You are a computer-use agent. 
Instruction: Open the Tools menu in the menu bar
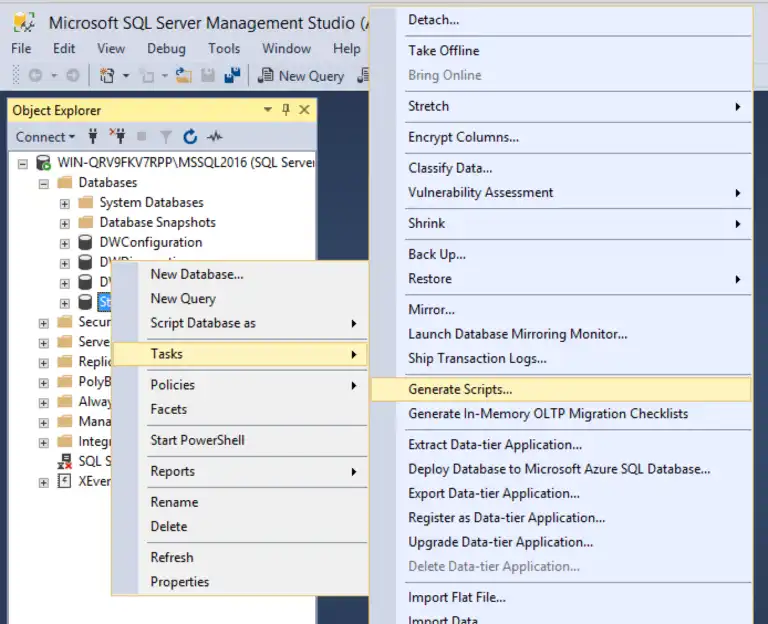click(x=224, y=48)
